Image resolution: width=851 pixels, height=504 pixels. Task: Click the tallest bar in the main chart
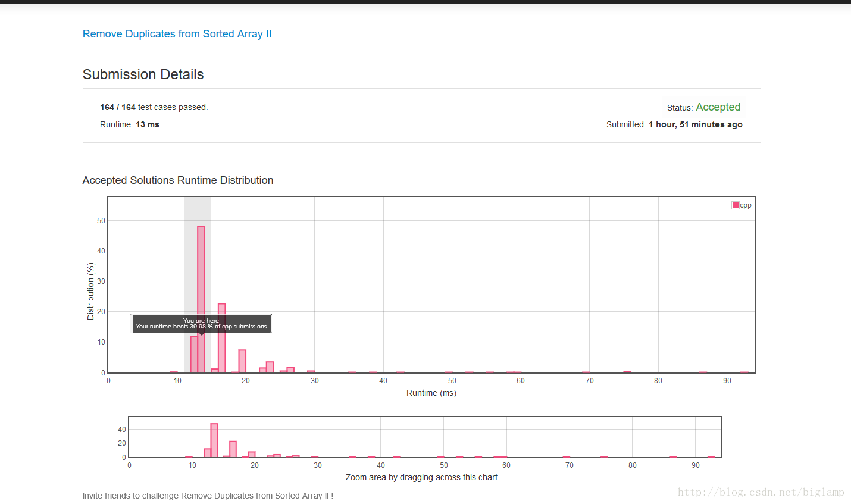coord(201,299)
